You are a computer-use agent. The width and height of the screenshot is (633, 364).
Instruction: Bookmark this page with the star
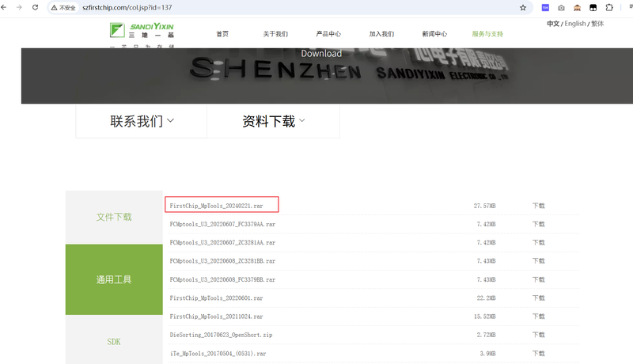point(523,8)
